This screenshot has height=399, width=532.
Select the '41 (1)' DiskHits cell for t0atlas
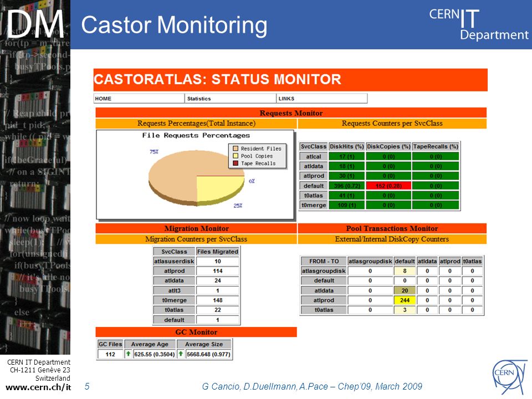[347, 196]
